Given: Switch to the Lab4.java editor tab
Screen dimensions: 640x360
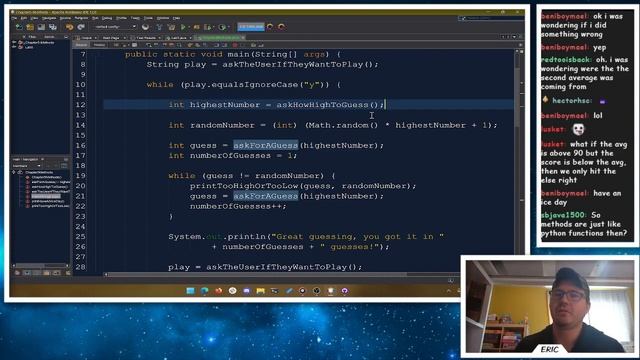Looking at the screenshot, I should coord(178,38).
